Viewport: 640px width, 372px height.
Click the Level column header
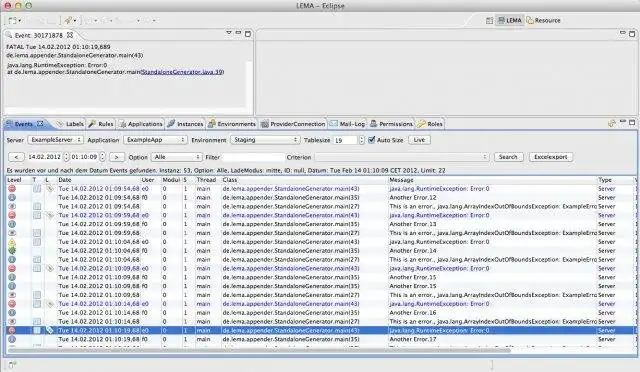[x=19, y=180]
